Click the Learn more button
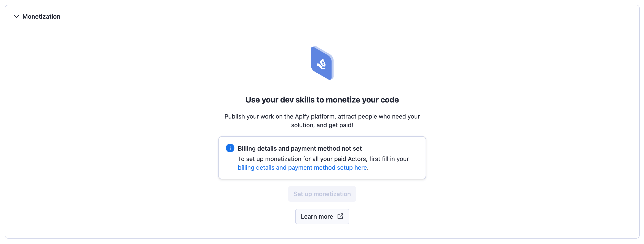The image size is (644, 244). point(322,216)
